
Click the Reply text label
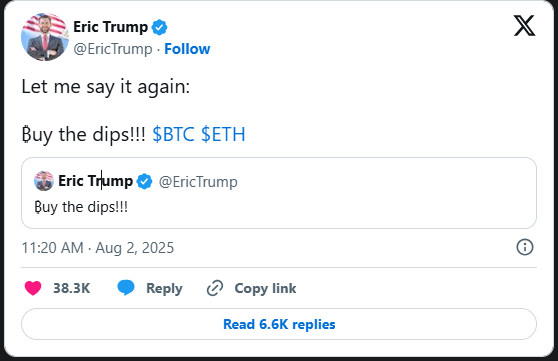(x=164, y=288)
